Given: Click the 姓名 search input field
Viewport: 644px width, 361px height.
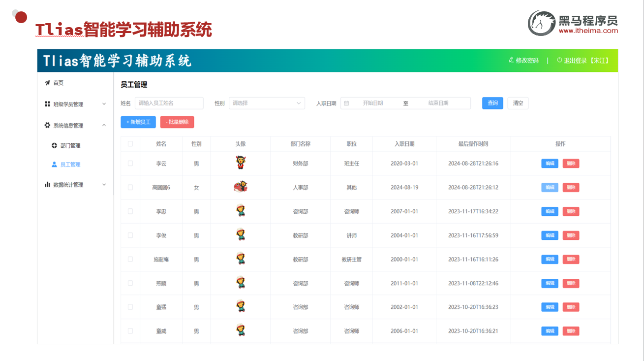Looking at the screenshot, I should pyautogui.click(x=169, y=103).
